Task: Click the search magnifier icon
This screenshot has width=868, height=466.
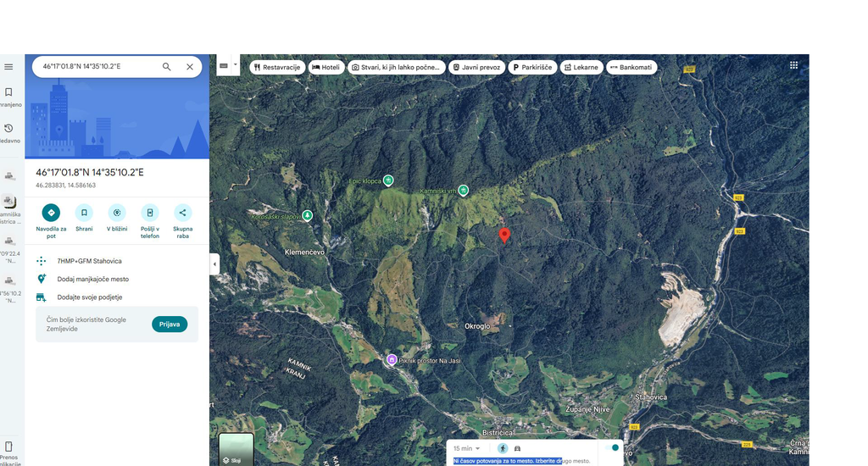Action: [x=167, y=66]
